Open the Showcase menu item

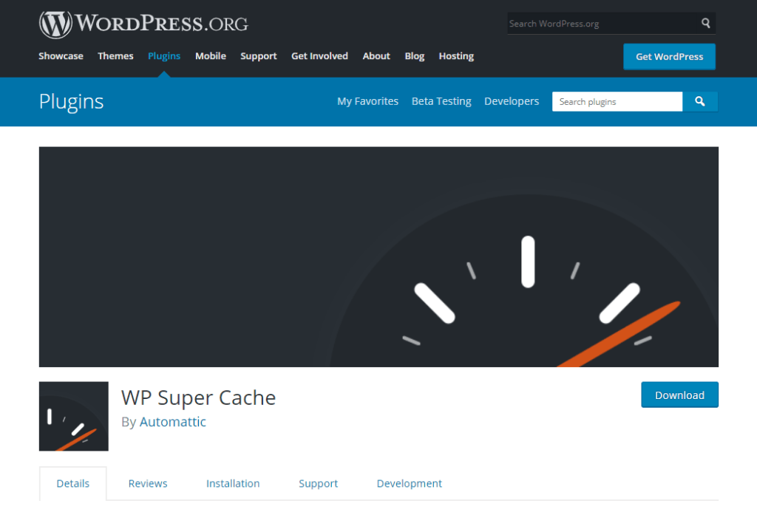(61, 56)
